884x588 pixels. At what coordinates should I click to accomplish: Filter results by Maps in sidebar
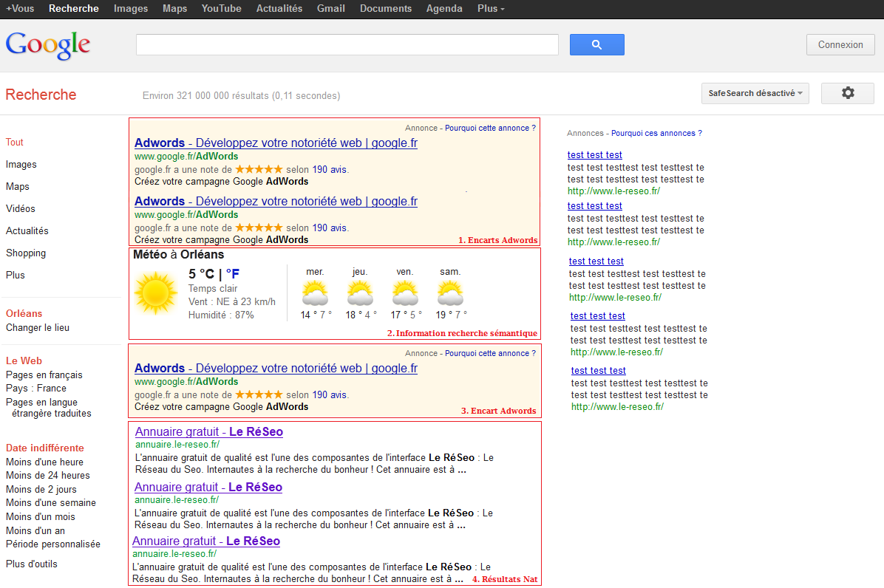(18, 186)
